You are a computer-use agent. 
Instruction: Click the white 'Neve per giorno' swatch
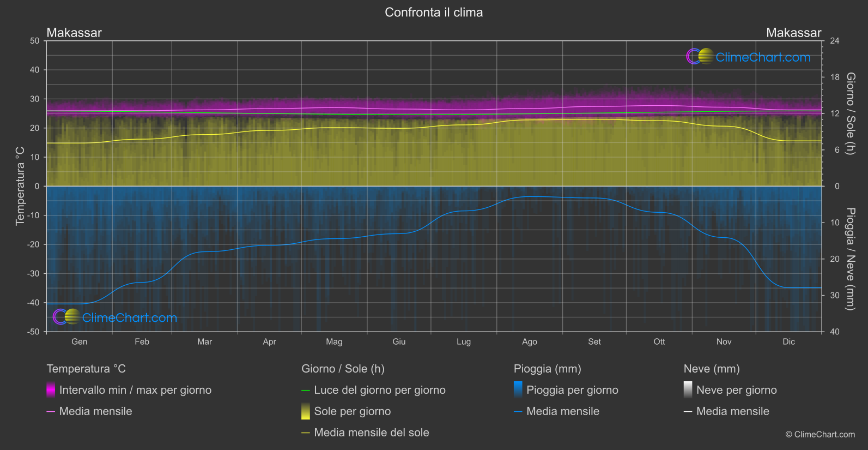pyautogui.click(x=688, y=389)
